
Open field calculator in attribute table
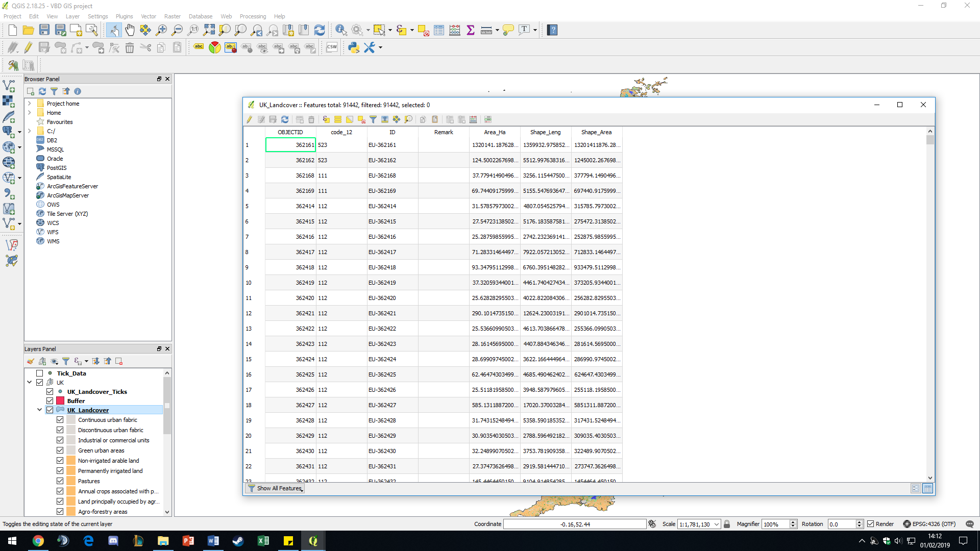473,119
